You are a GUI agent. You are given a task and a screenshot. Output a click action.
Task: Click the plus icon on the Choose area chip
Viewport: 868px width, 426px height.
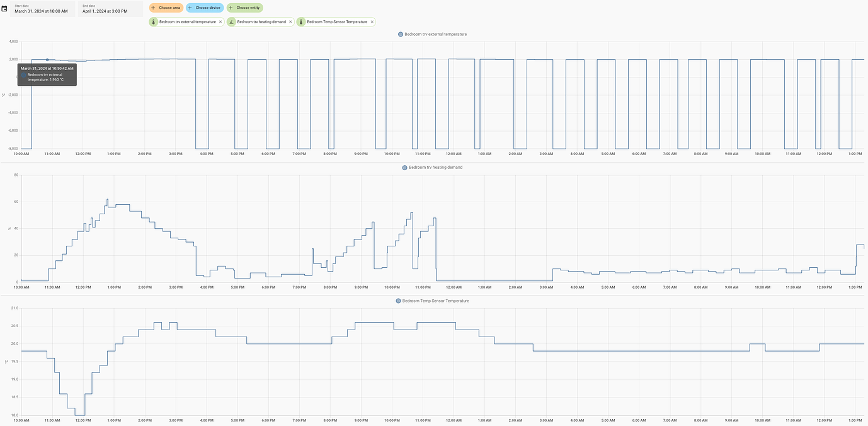click(x=152, y=8)
